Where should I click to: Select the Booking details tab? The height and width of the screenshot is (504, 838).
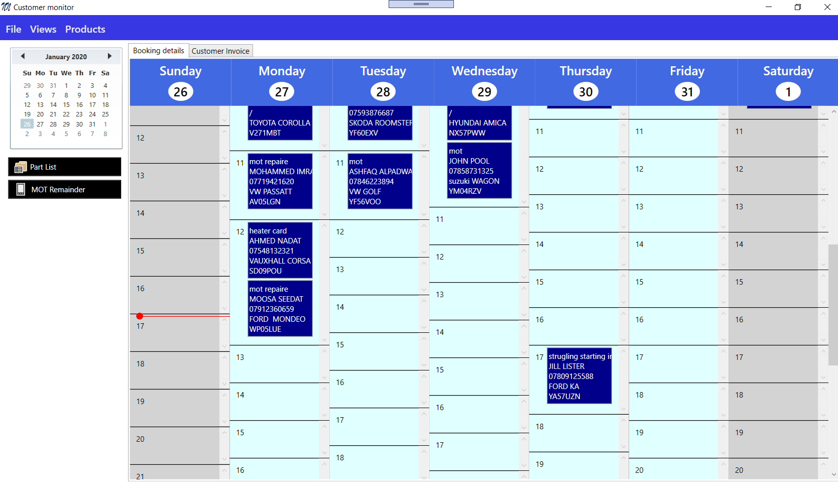point(159,51)
